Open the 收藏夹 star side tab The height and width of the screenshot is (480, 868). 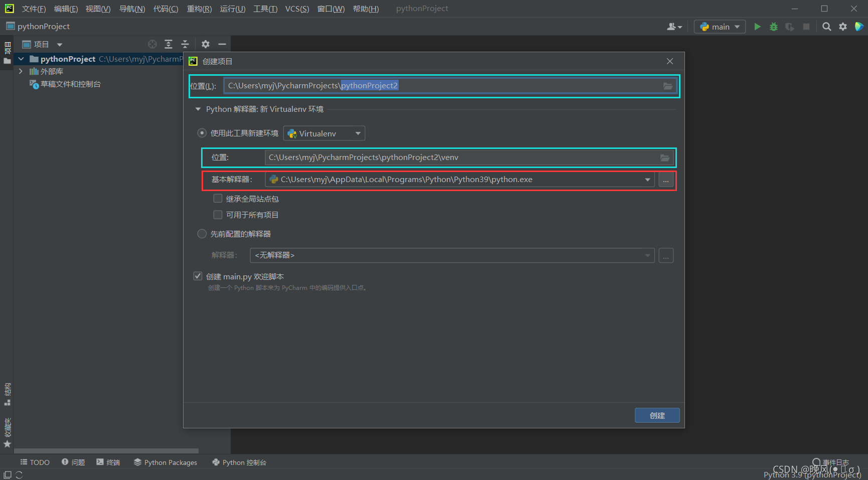coord(7,432)
